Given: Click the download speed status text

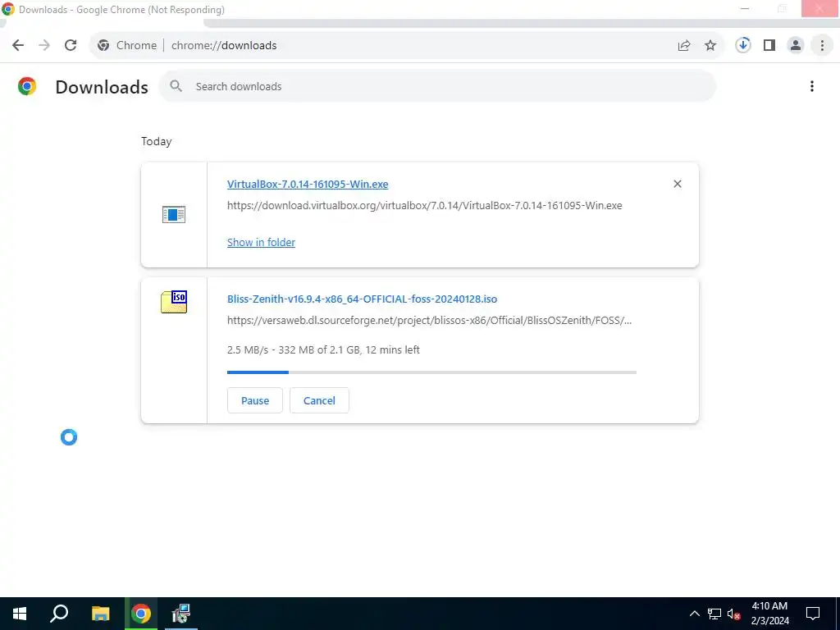Looking at the screenshot, I should click(x=323, y=349).
